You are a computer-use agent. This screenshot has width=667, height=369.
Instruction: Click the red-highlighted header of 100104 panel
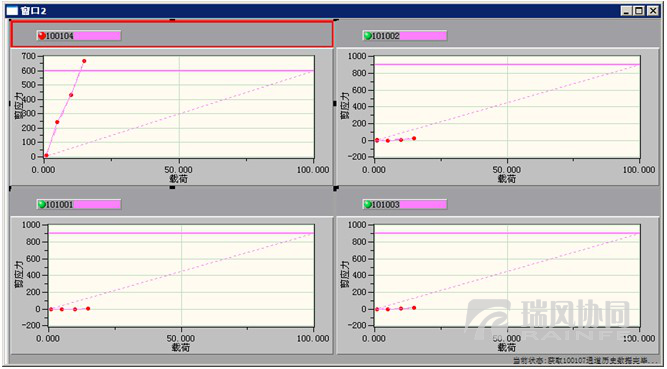pyautogui.click(x=171, y=34)
